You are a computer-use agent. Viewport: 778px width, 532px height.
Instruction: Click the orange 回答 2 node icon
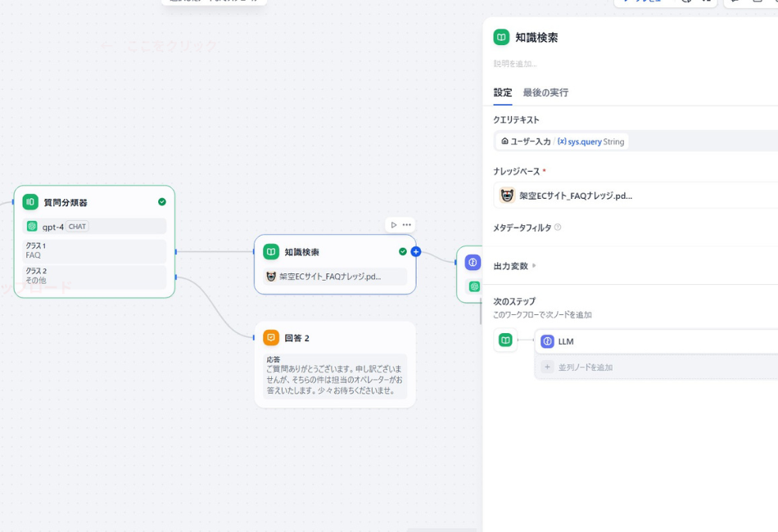pos(271,337)
